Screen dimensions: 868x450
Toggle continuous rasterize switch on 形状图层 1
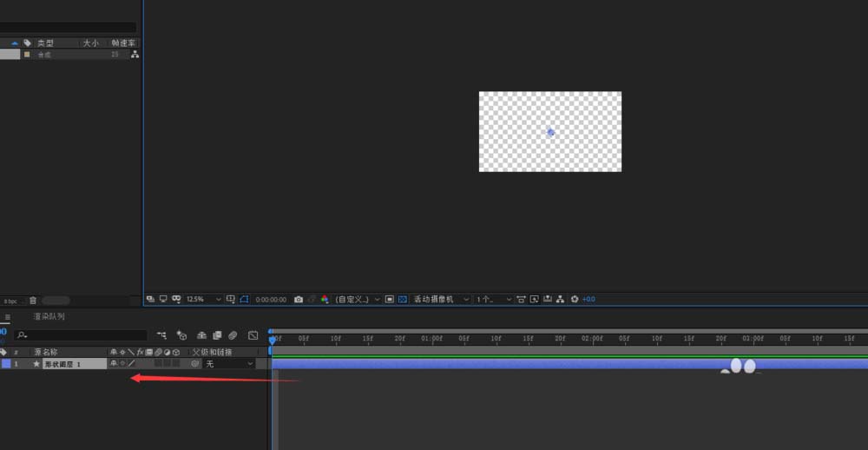[x=122, y=363]
